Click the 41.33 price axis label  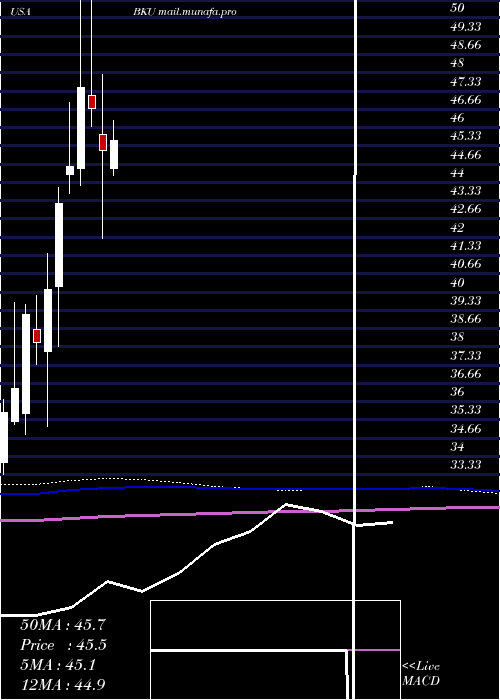click(466, 245)
